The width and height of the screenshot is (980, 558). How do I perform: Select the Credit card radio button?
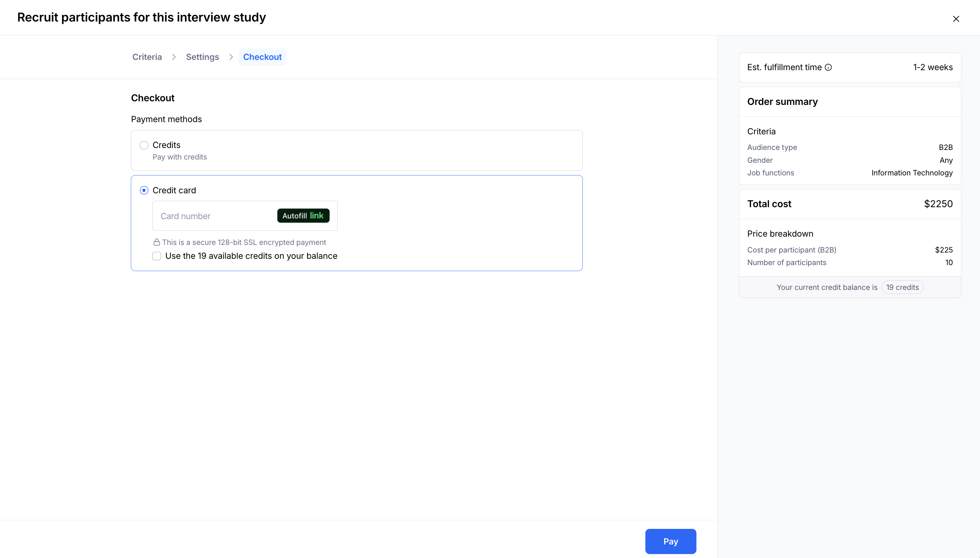(144, 191)
